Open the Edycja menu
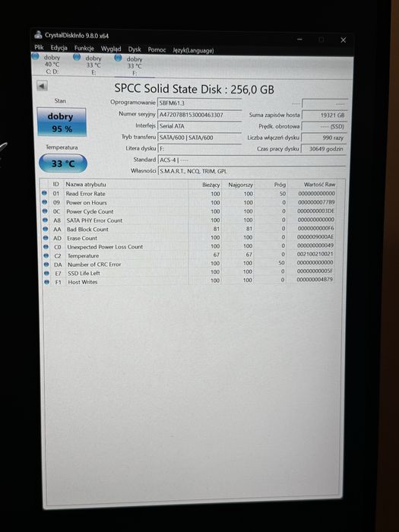Image resolution: width=399 pixels, height=532 pixels. pos(59,48)
